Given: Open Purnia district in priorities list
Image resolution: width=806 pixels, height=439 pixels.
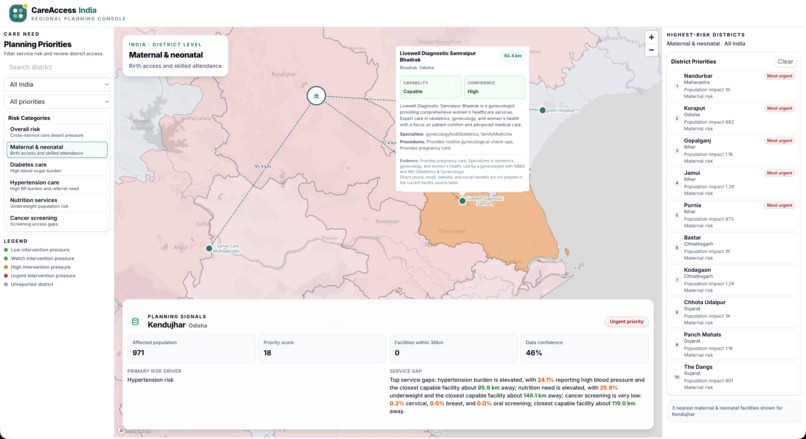Looking at the screenshot, I should [x=734, y=215].
